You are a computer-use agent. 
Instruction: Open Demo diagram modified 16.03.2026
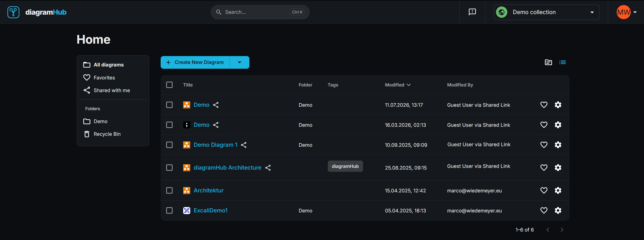tap(202, 125)
